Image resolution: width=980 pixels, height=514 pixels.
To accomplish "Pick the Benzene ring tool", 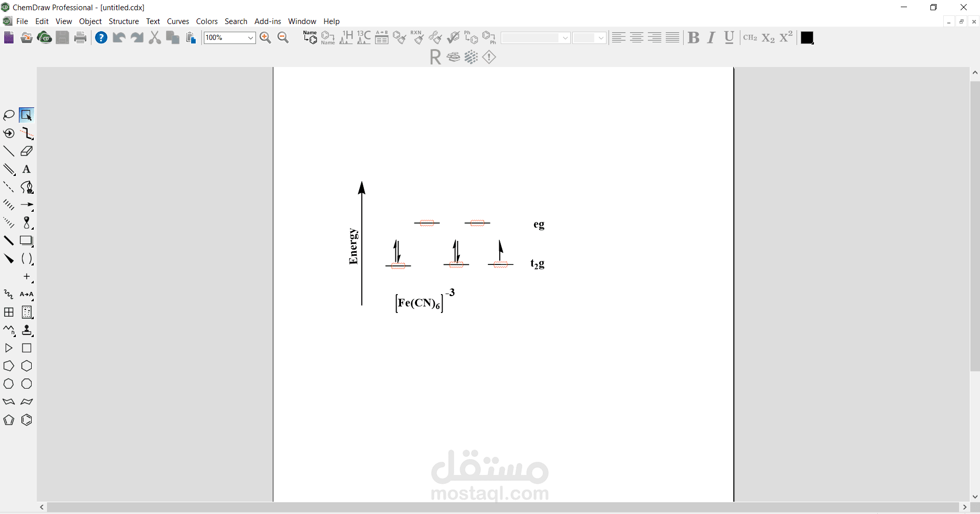I will (27, 420).
